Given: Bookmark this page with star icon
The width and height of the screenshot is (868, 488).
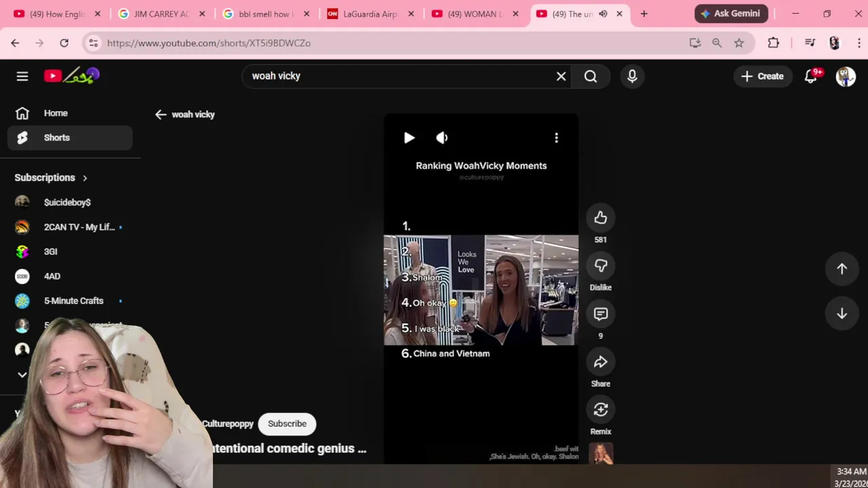Looking at the screenshot, I should point(739,43).
